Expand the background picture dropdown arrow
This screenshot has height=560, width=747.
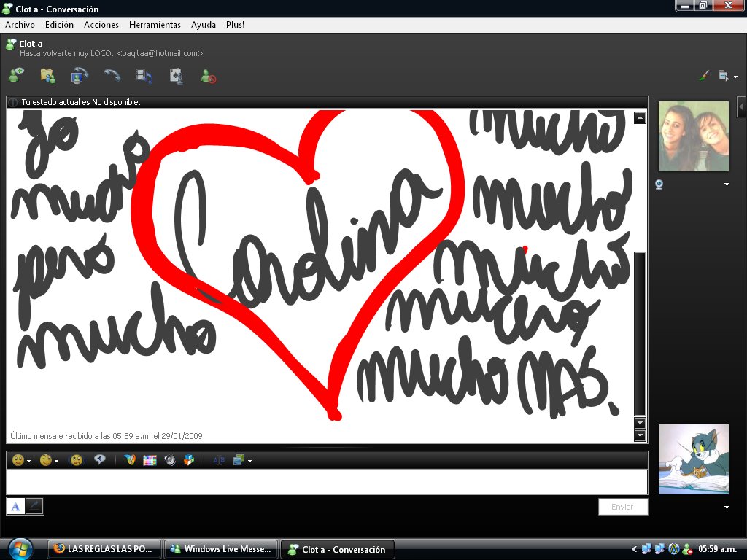pyautogui.click(x=249, y=461)
